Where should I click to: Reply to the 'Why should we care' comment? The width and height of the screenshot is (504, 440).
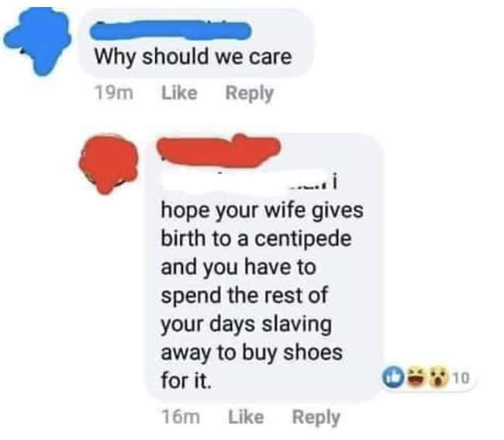(250, 94)
